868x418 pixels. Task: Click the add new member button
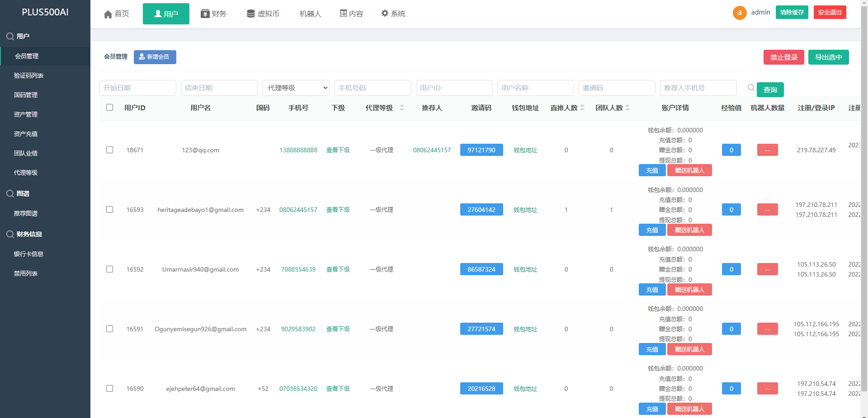155,57
